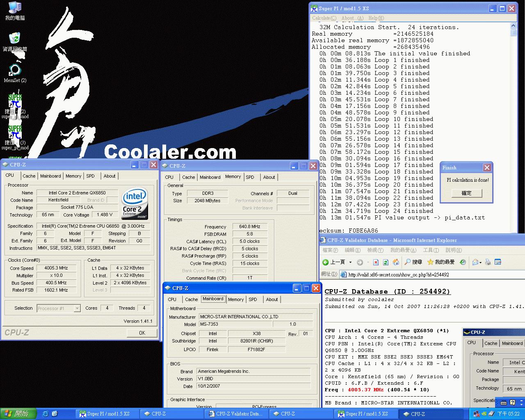The image size is (525, 420).
Task: Click OK in the CPU-Z processor window
Action: pyautogui.click(x=142, y=333)
